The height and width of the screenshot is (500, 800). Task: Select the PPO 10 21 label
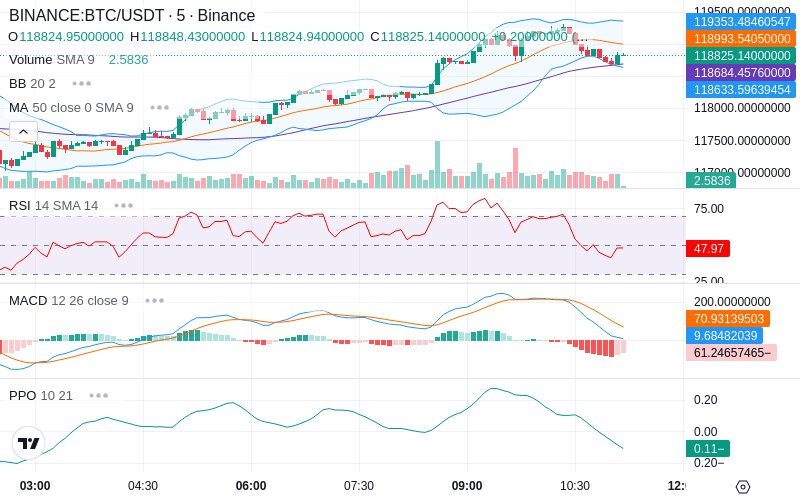tap(41, 395)
